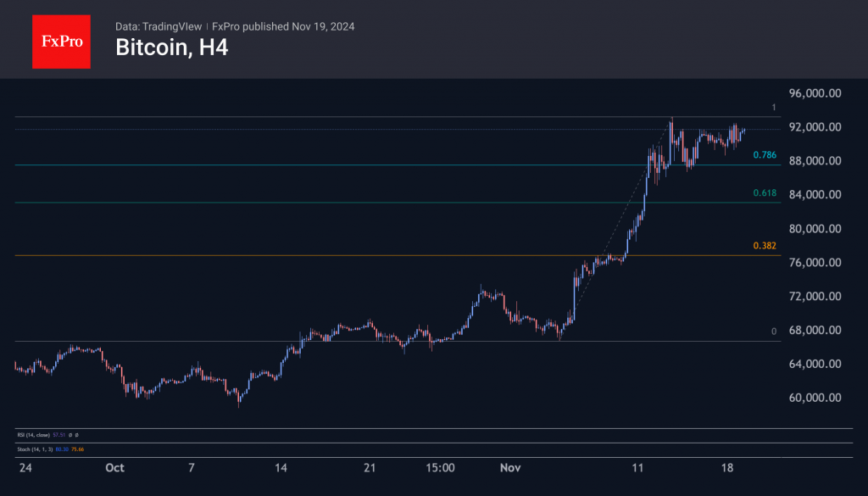Click the FxPro red logo

click(61, 40)
